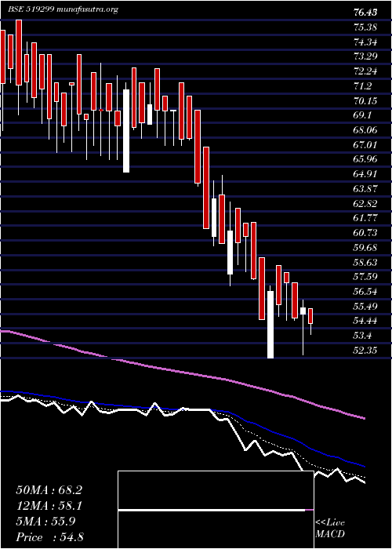The image size is (392, 549).
Task: Select the 5MA : 55.9 readout
Action: [x=45, y=522]
